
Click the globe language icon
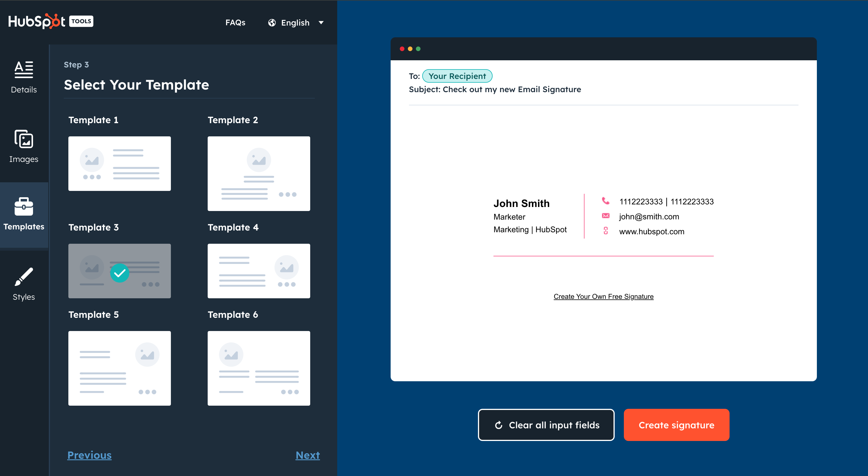(272, 23)
